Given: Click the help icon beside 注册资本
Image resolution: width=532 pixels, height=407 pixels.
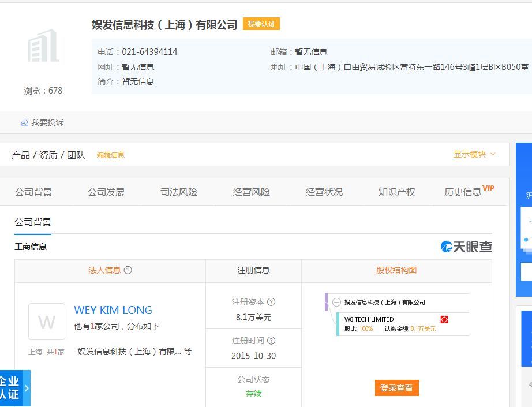Looking at the screenshot, I should (x=271, y=302).
